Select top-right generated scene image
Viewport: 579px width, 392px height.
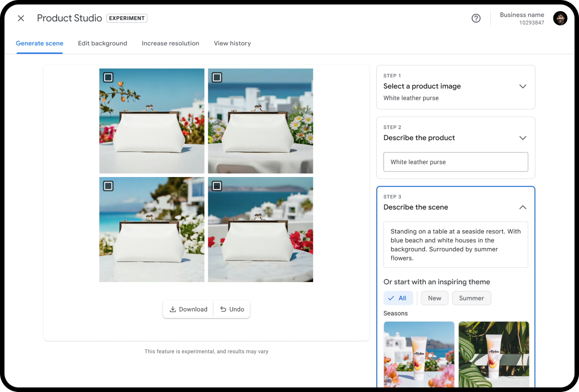[261, 121]
